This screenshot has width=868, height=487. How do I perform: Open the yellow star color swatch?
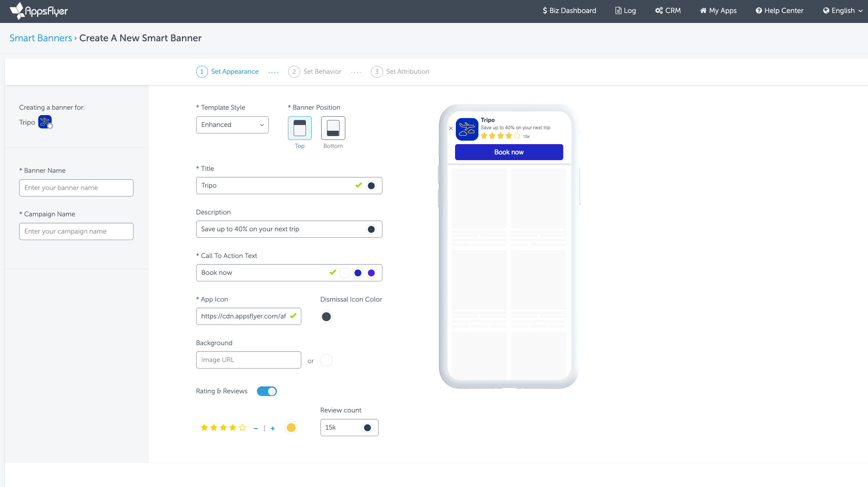coord(291,428)
